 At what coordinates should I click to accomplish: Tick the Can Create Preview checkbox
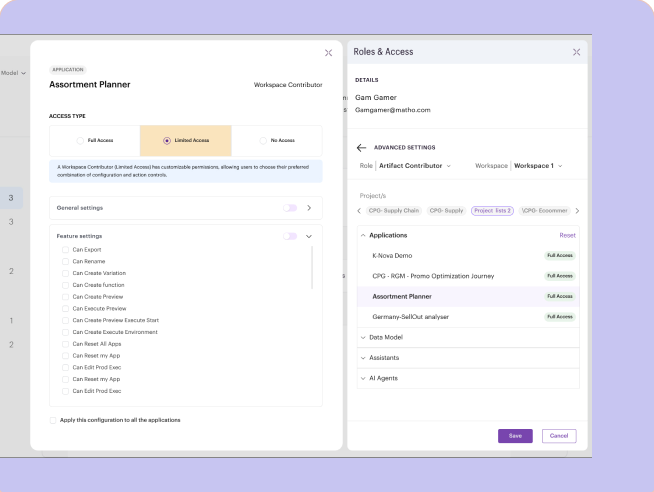[65, 297]
